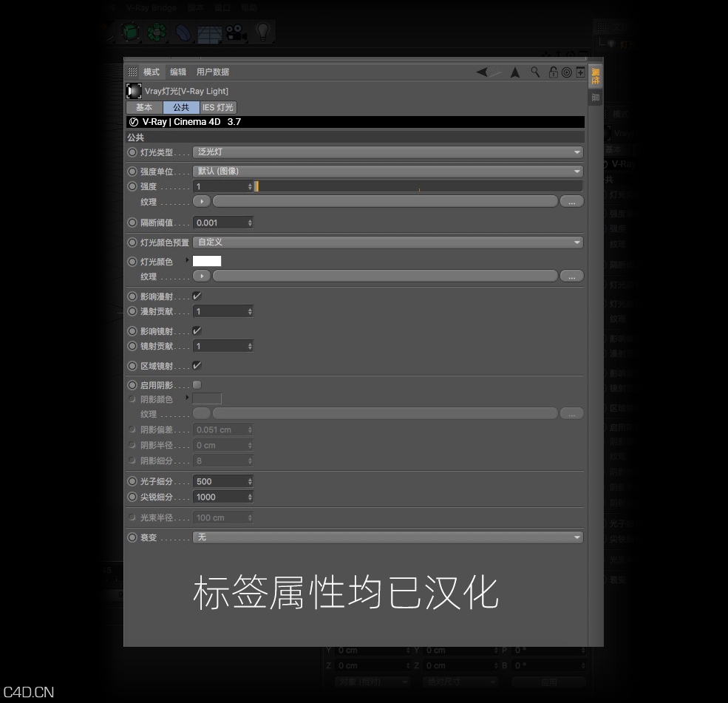Click the target mode circle icon

(x=566, y=72)
